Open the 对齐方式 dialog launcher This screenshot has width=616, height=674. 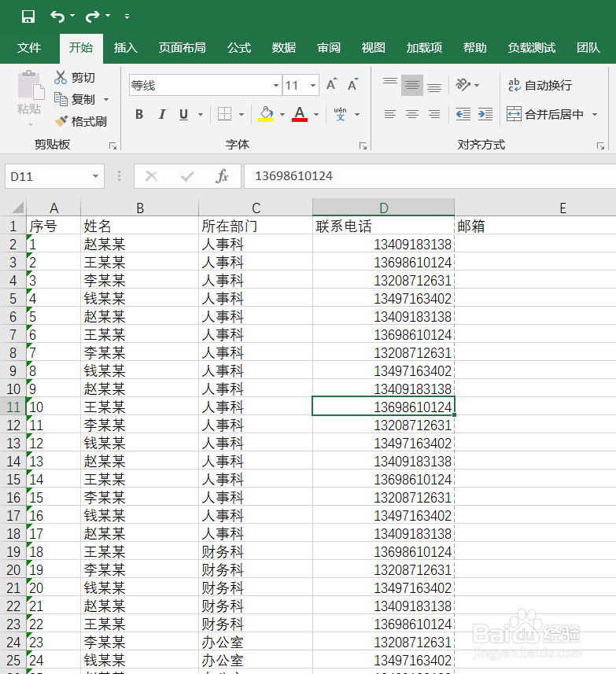[x=600, y=146]
